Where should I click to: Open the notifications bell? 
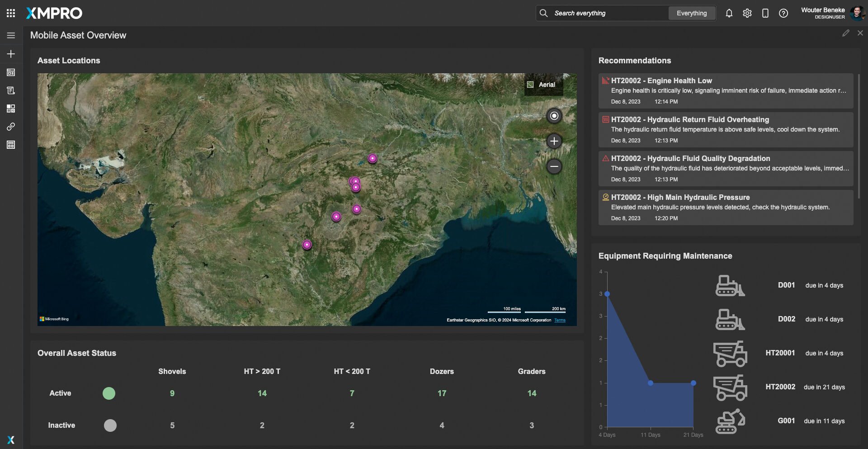(x=729, y=13)
